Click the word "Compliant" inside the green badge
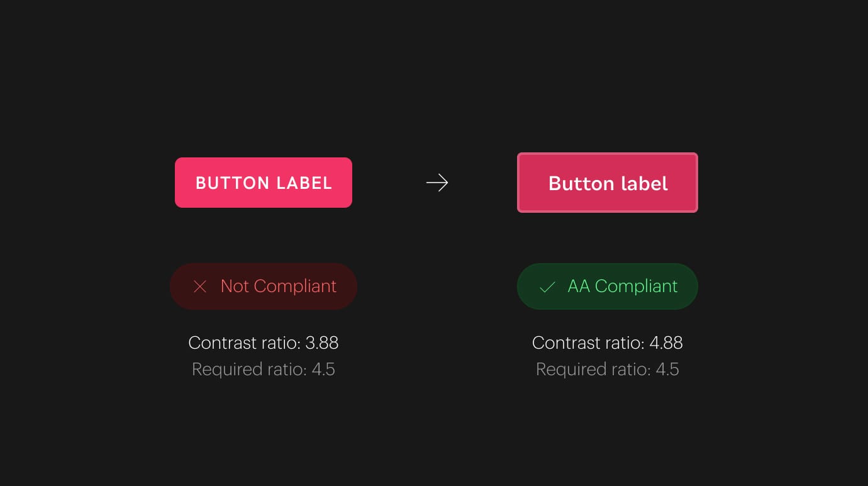 click(x=637, y=286)
